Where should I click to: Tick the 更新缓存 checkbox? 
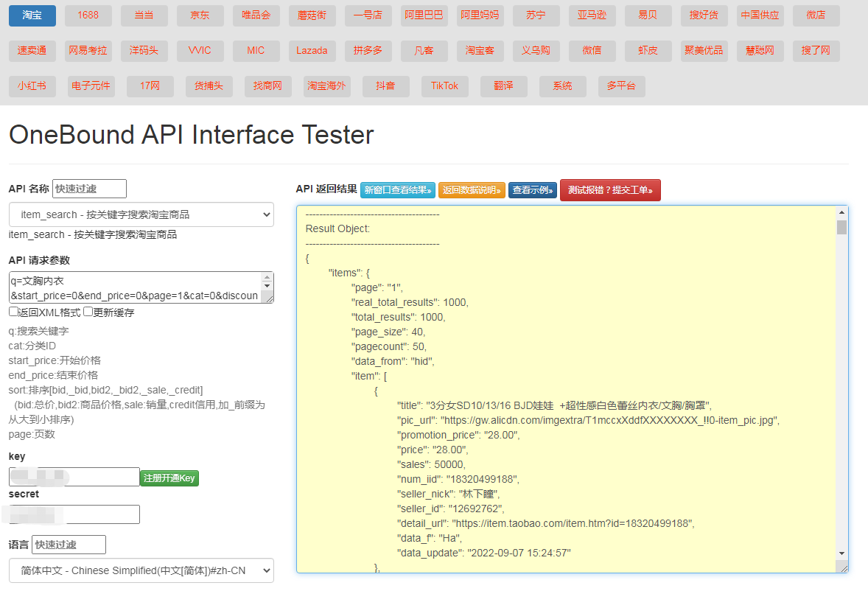[88, 312]
